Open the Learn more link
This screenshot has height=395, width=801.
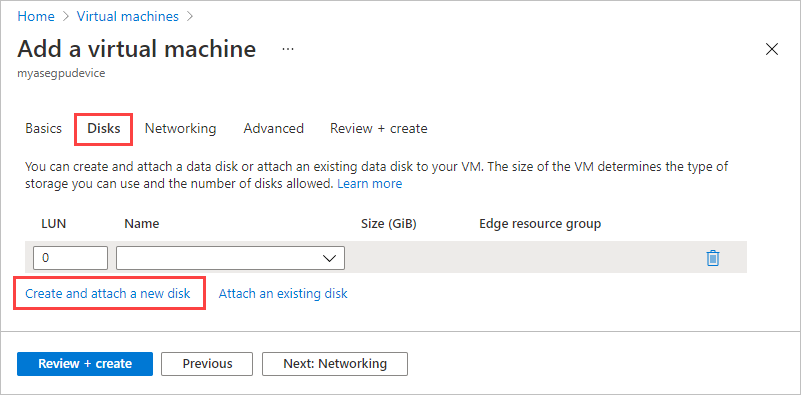click(x=369, y=183)
